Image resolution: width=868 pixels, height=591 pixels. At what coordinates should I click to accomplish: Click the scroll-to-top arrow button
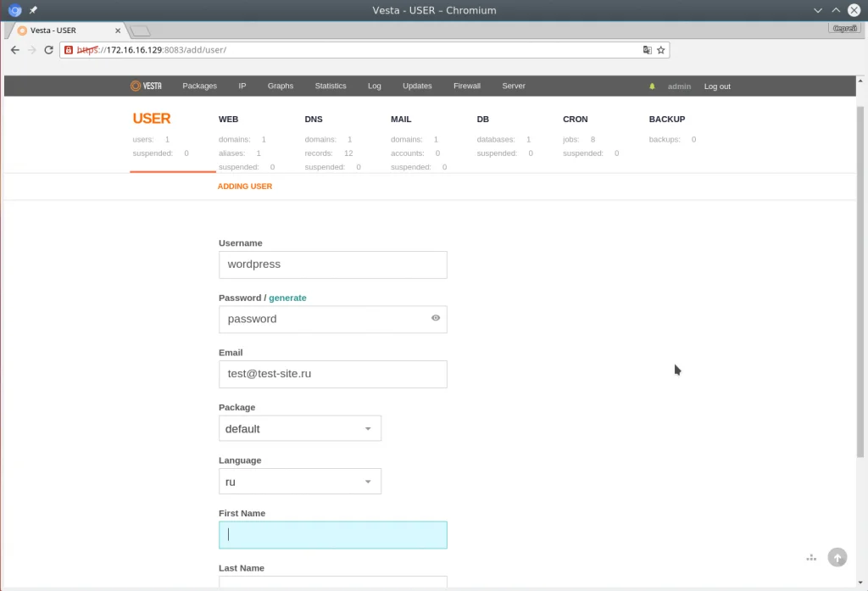tap(837, 557)
